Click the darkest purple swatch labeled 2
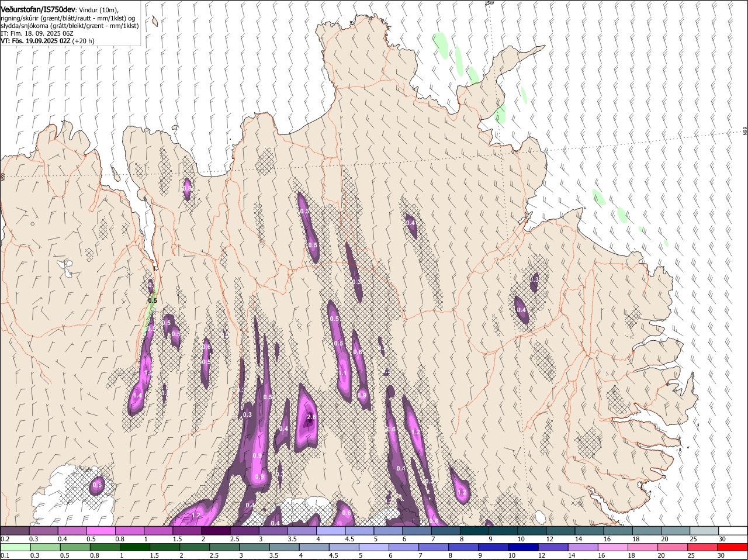The height and width of the screenshot is (560, 748). click(216, 530)
